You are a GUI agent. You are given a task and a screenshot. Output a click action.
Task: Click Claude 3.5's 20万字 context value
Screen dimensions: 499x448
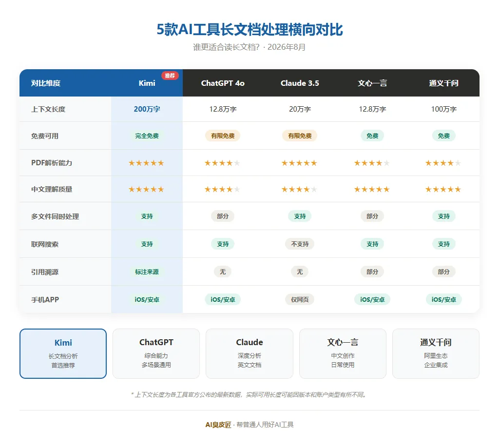300,109
